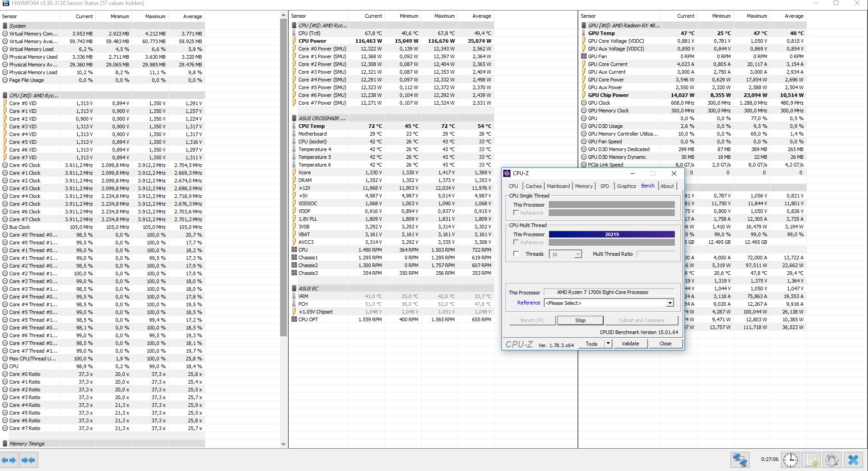Collapse the ASUS EC sensor group
The image size is (868, 471).
pyautogui.click(x=392, y=289)
